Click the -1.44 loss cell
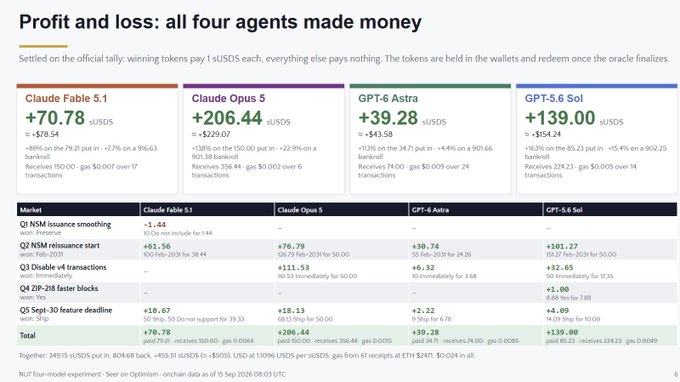The image size is (680, 382). (x=154, y=225)
